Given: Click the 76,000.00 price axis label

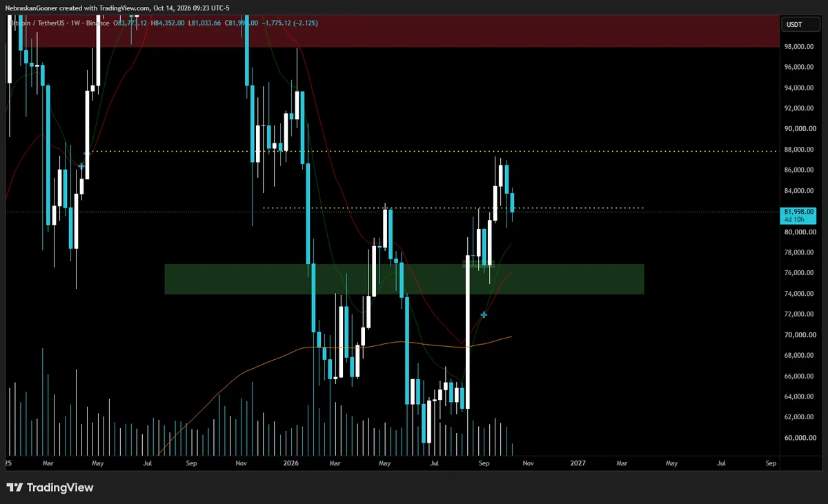Looking at the screenshot, I should tap(799, 273).
